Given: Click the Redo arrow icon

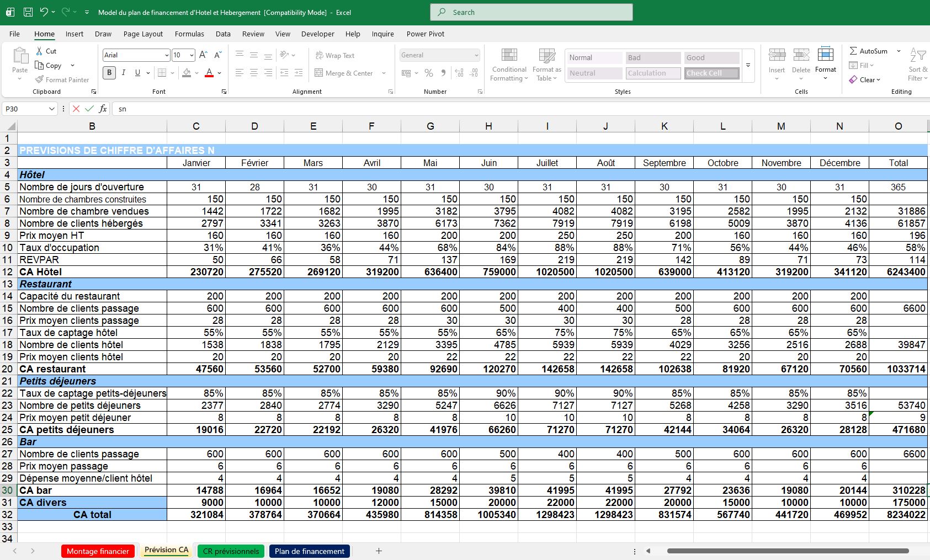Looking at the screenshot, I should tap(66, 12).
